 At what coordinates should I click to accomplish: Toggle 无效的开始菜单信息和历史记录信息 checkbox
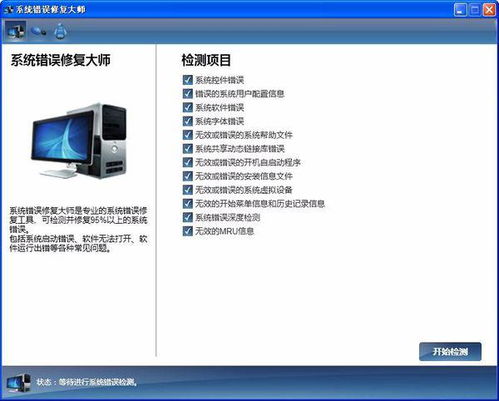[188, 203]
